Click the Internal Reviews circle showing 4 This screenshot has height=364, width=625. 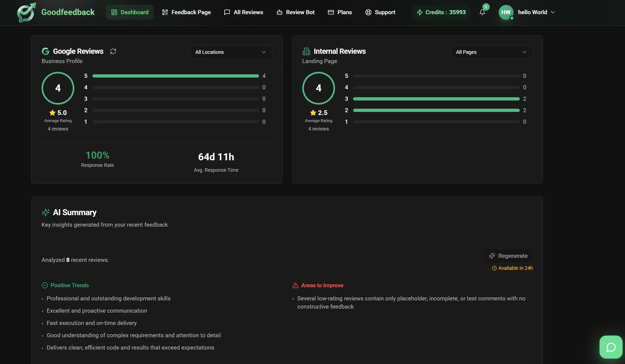(319, 88)
